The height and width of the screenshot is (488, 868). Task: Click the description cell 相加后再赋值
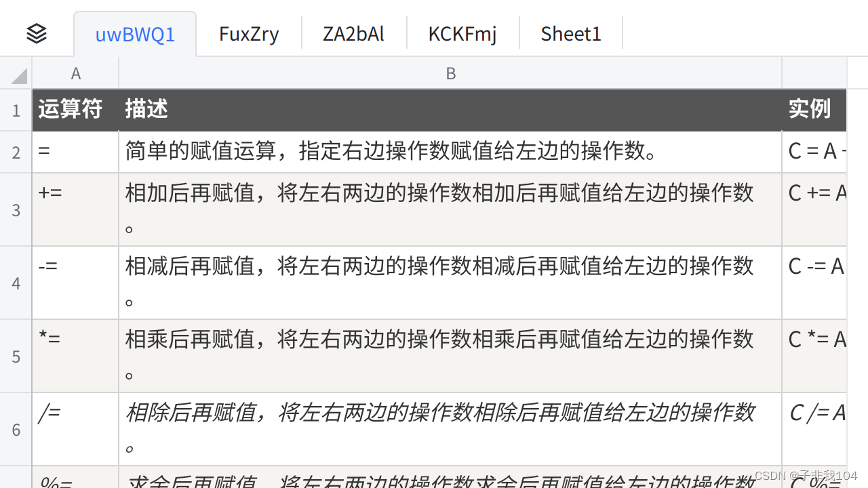(x=450, y=209)
